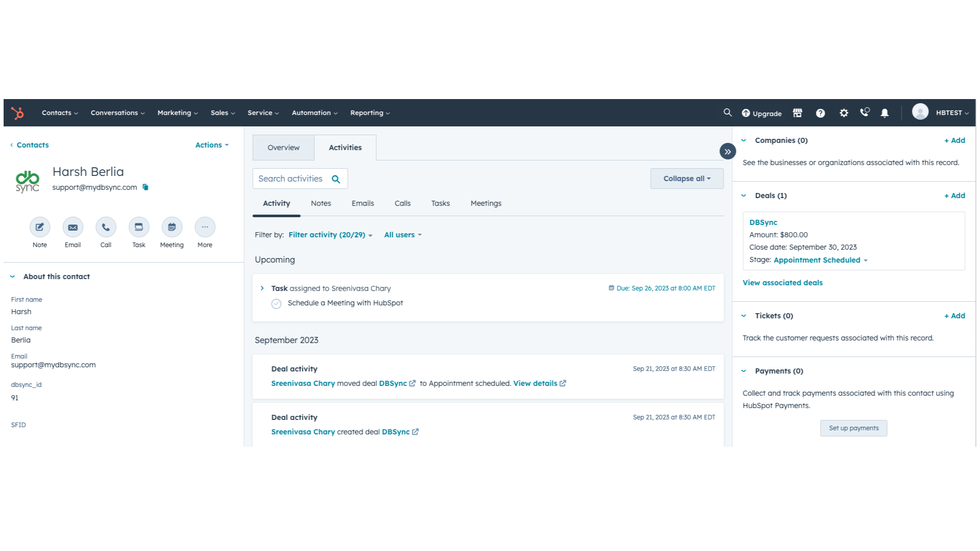Open the Actions dropdown
The image size is (980, 551).
[x=212, y=145]
